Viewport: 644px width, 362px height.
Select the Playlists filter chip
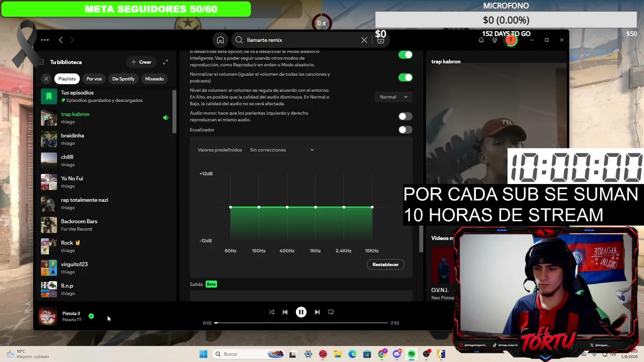[67, 79]
